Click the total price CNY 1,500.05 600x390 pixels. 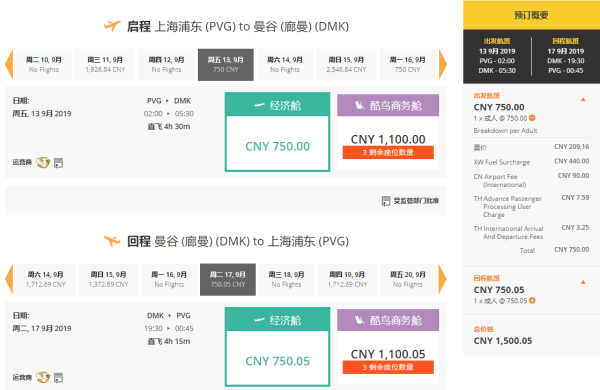pos(503,341)
